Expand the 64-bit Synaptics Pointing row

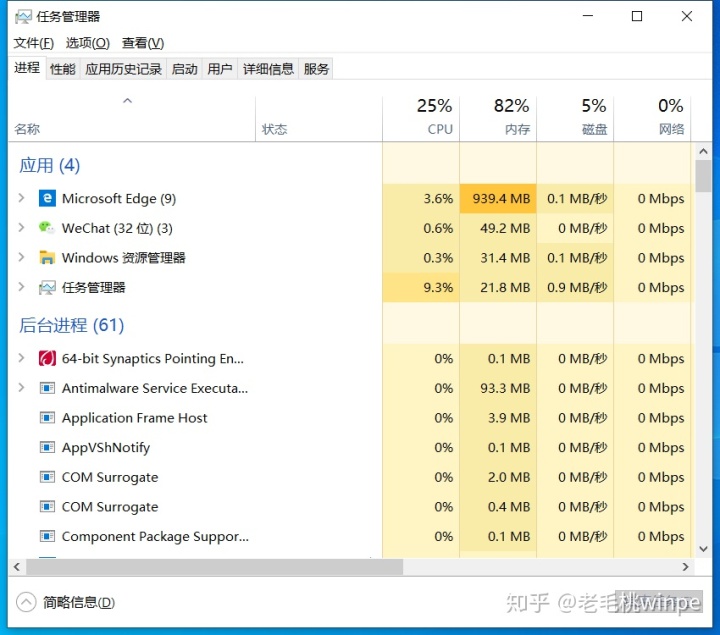[x=21, y=358]
